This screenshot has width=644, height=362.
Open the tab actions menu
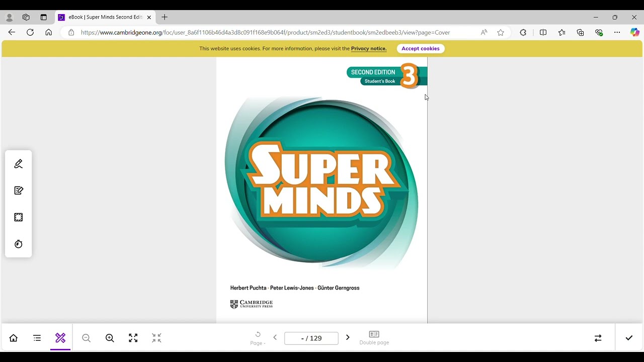point(43,17)
